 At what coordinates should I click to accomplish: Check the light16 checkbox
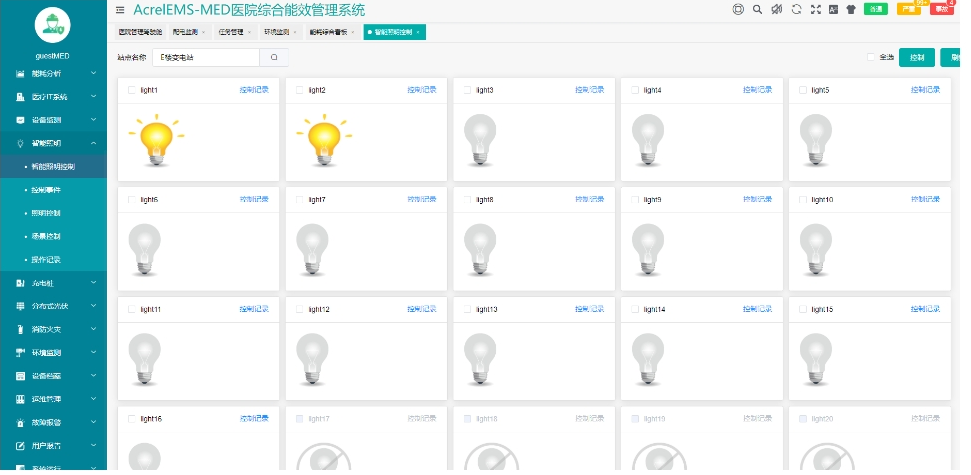point(131,419)
